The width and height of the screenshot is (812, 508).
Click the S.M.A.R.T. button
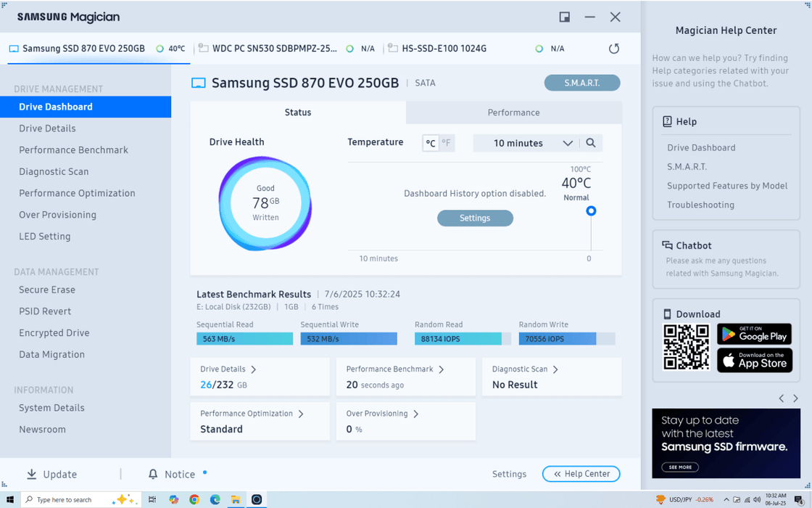(x=581, y=83)
